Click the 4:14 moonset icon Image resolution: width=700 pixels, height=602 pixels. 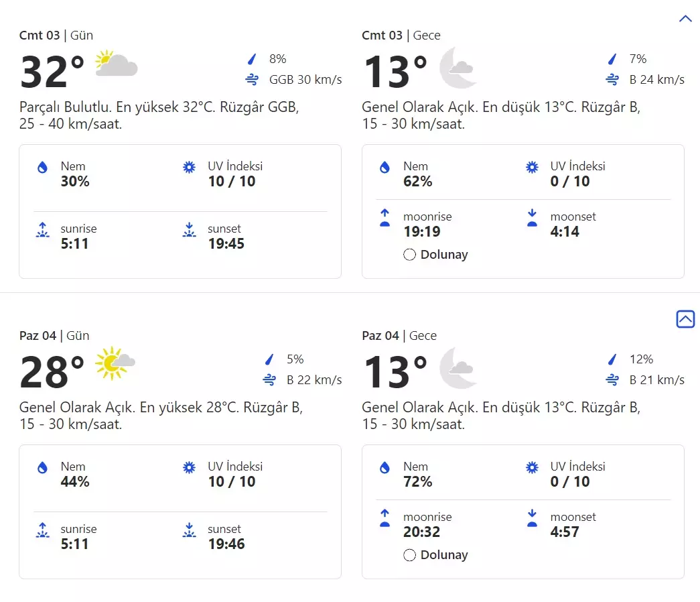click(x=533, y=218)
